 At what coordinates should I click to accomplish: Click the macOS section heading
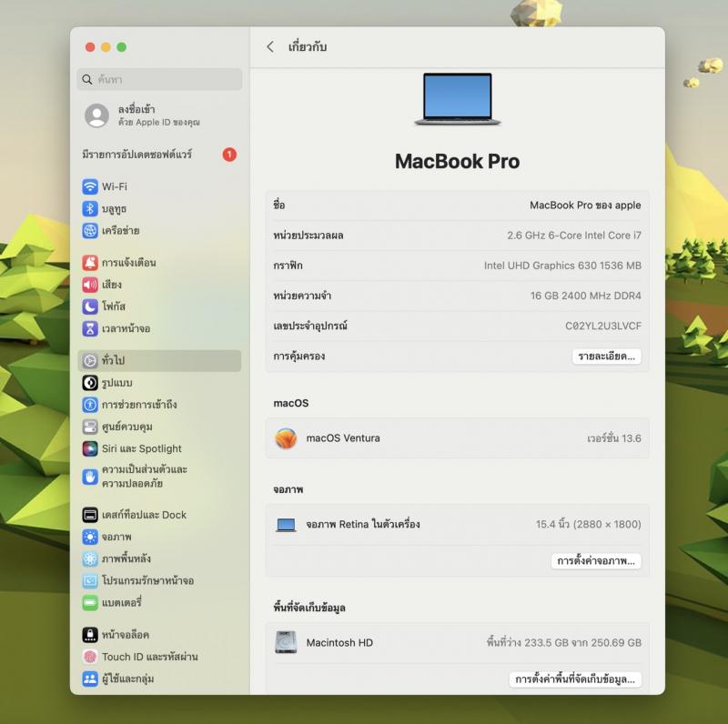coord(291,403)
